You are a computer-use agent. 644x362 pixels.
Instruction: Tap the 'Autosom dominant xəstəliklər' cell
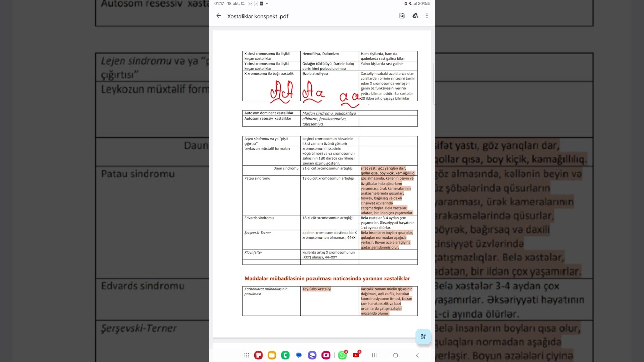tap(271, 113)
